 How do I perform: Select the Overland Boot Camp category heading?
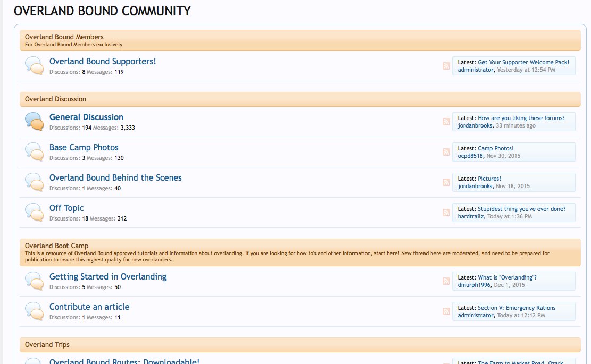(x=56, y=246)
